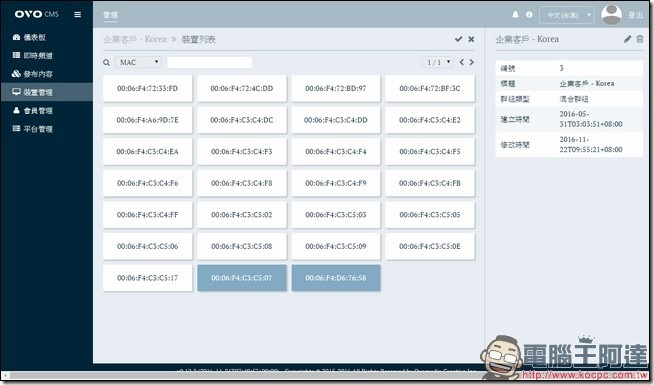
Task: Toggle the hamburger sidebar menu icon
Action: pyautogui.click(x=77, y=15)
